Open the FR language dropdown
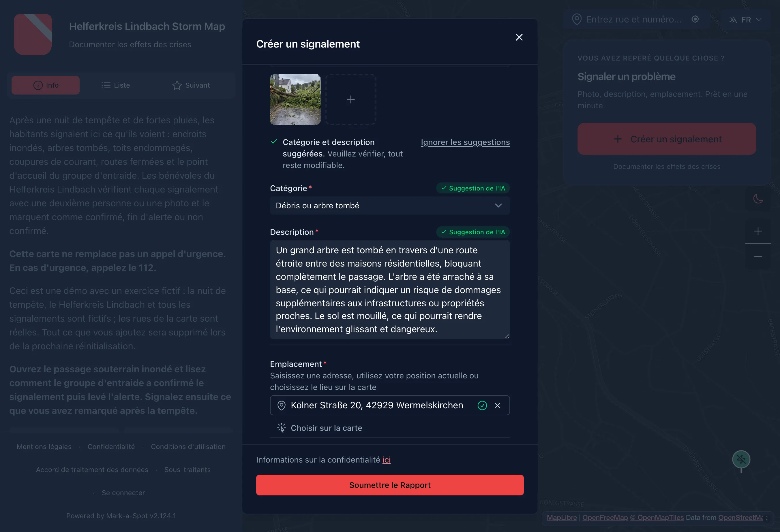 [x=745, y=20]
